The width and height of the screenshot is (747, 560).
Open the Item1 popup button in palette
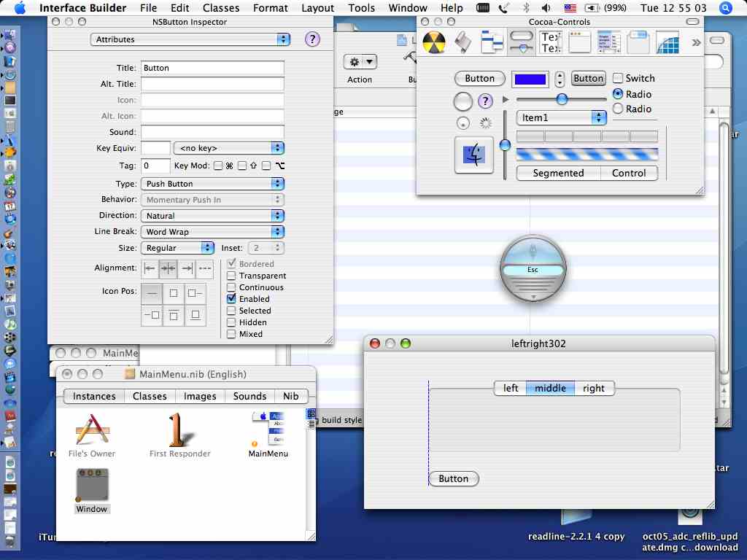[561, 117]
